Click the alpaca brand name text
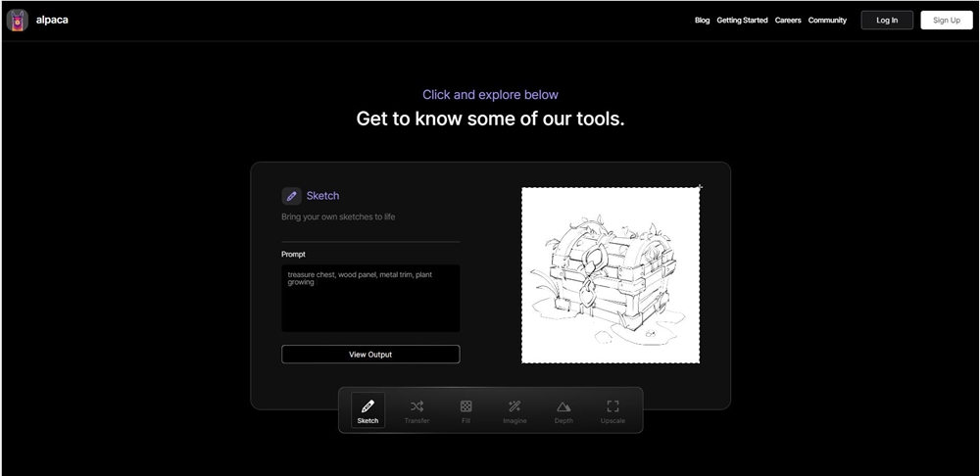 coord(52,21)
